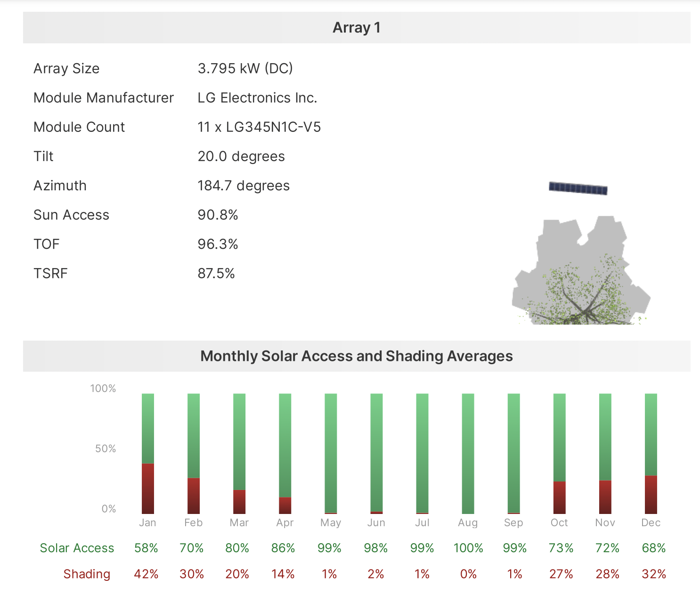The width and height of the screenshot is (700, 603).
Task: Click the array size value 3.795 kW (DC)
Action: coord(245,69)
